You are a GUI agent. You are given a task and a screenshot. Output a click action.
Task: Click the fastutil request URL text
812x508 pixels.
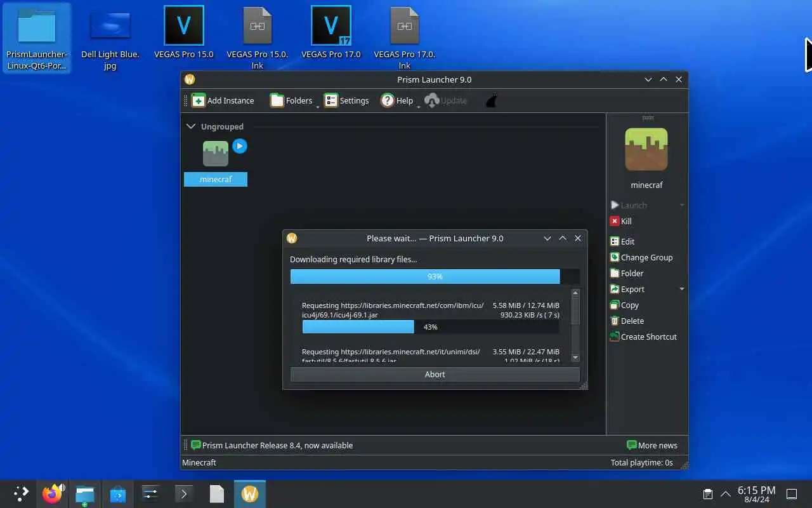point(391,356)
